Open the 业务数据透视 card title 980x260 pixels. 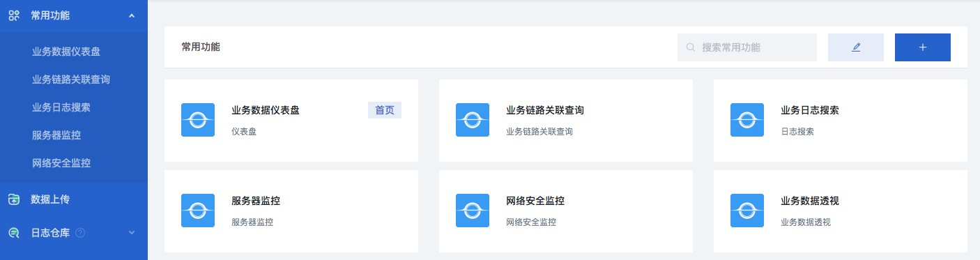810,201
